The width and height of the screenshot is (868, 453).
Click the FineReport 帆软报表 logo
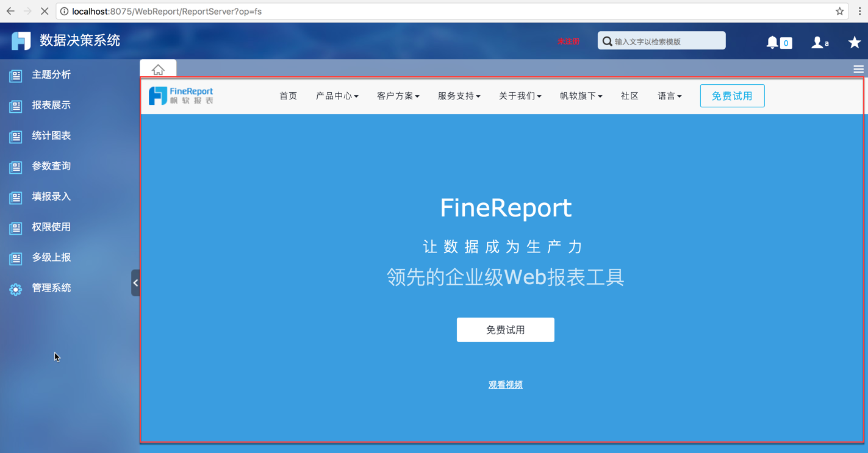pyautogui.click(x=181, y=96)
